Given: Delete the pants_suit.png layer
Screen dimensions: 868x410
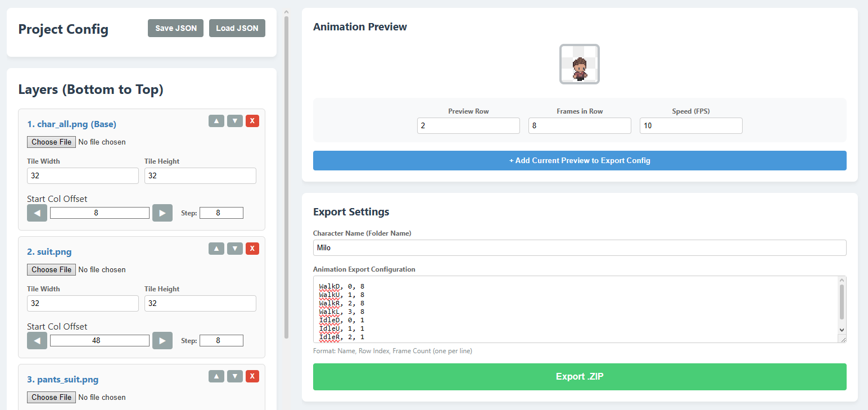Looking at the screenshot, I should click(x=252, y=376).
